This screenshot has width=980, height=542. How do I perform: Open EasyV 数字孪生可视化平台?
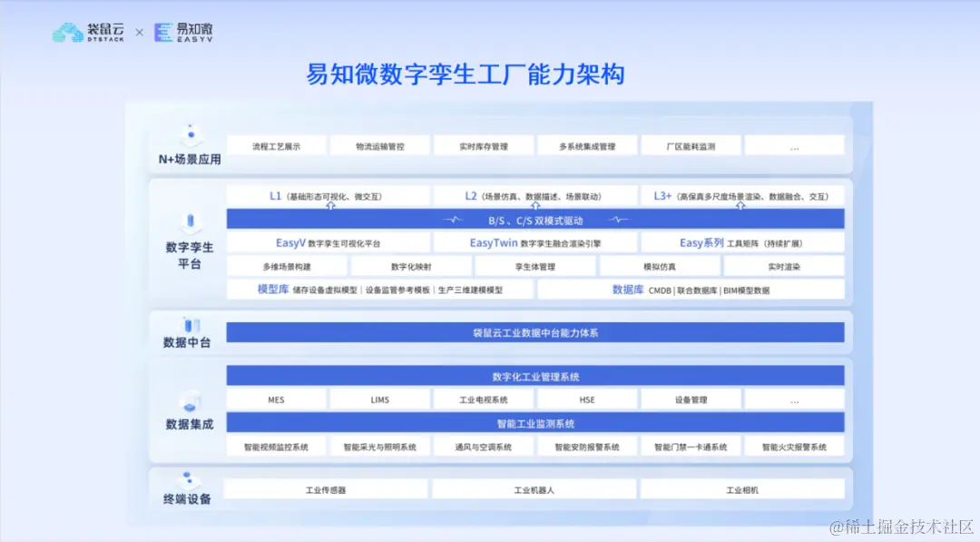click(x=328, y=243)
